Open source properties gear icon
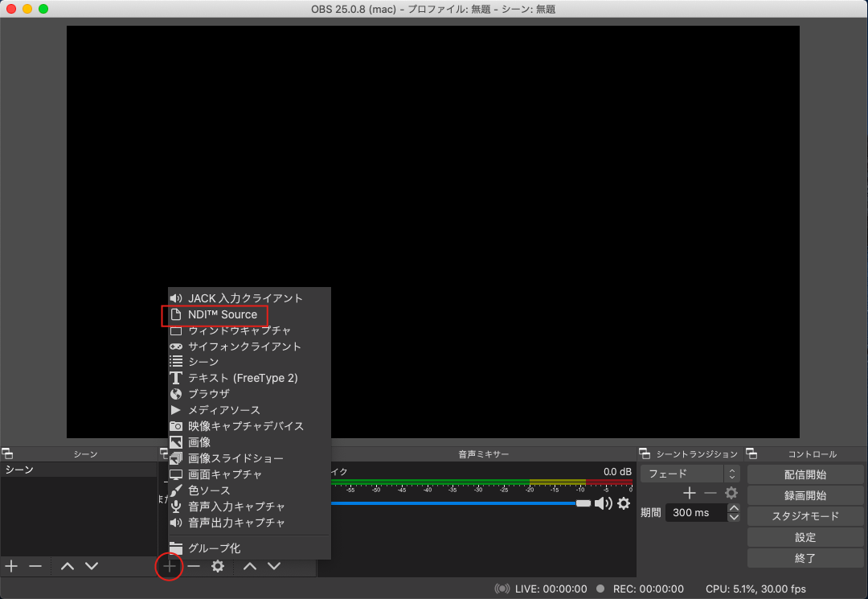868x599 pixels. coord(218,566)
